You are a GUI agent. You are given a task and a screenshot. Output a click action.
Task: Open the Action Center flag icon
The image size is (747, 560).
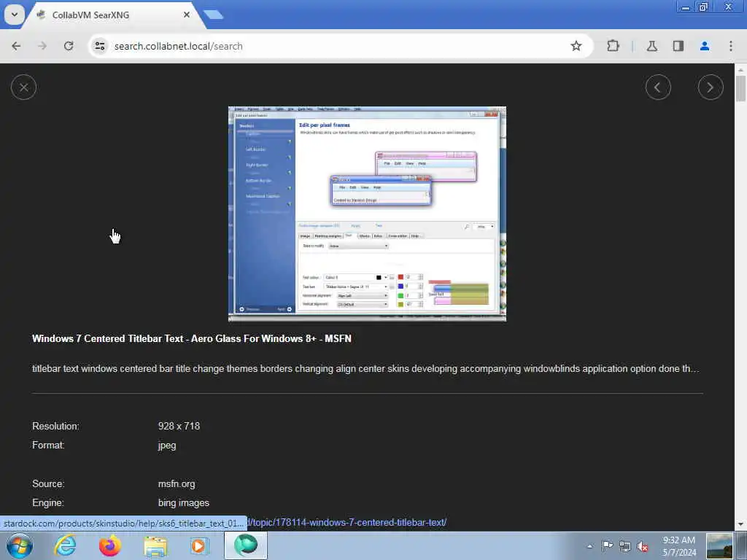[607, 546]
